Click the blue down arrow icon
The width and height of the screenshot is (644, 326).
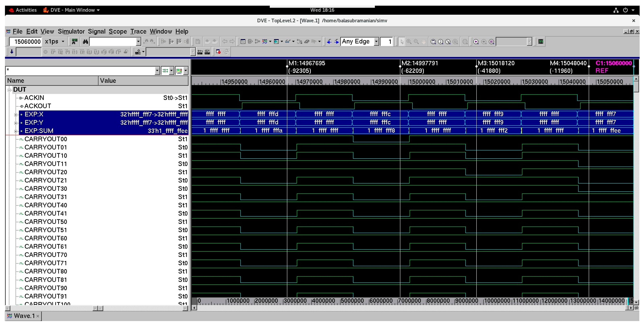pyautogui.click(x=11, y=52)
